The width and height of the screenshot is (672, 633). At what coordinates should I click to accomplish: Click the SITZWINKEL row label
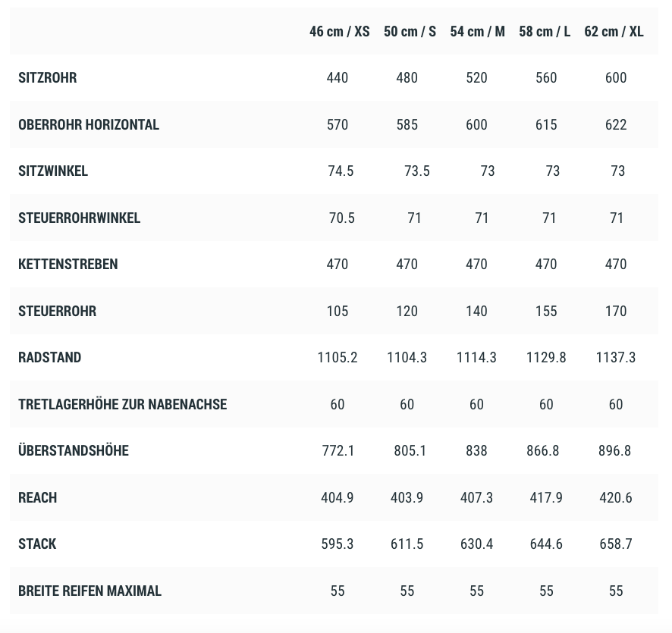tap(53, 171)
